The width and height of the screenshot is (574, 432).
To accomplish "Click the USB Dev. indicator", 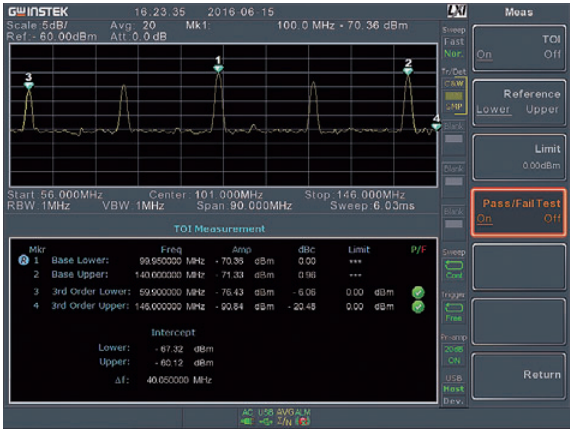I will [x=454, y=401].
